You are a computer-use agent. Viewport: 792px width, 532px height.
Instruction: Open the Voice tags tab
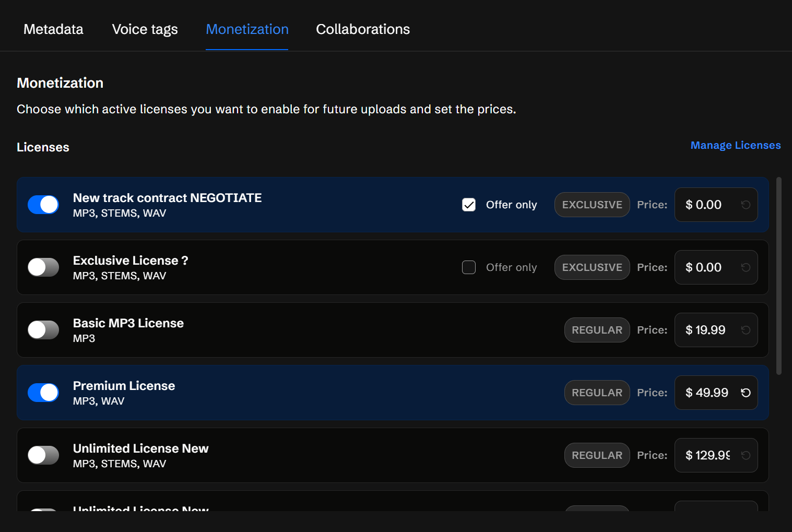pos(145,29)
